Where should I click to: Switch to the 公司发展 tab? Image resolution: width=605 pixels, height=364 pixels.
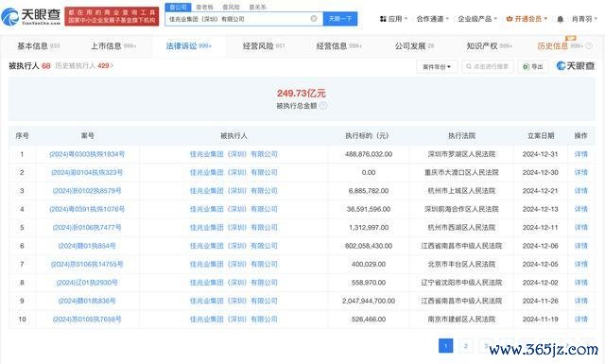414,46
